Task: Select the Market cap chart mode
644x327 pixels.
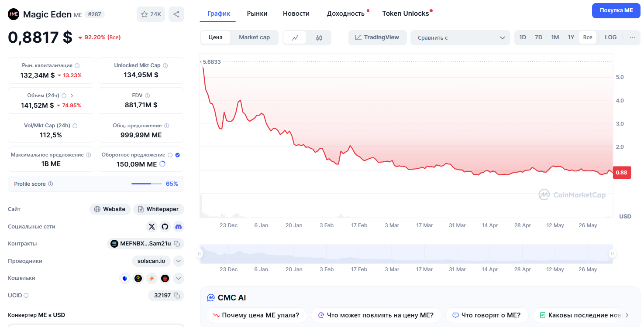Action: tap(254, 37)
